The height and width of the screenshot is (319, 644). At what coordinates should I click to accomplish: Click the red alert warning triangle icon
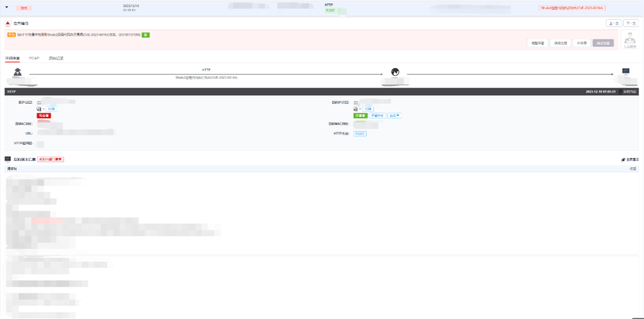(8, 23)
